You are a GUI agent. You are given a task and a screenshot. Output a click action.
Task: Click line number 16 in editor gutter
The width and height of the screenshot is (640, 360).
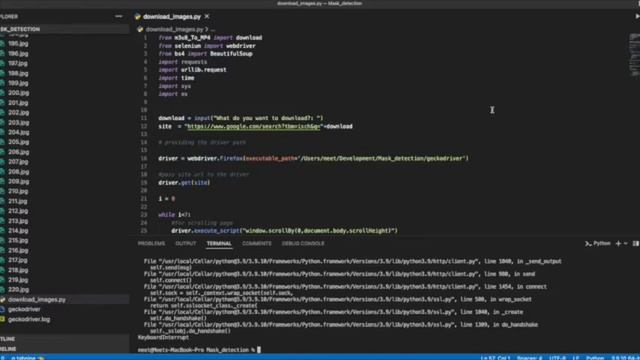click(x=144, y=158)
